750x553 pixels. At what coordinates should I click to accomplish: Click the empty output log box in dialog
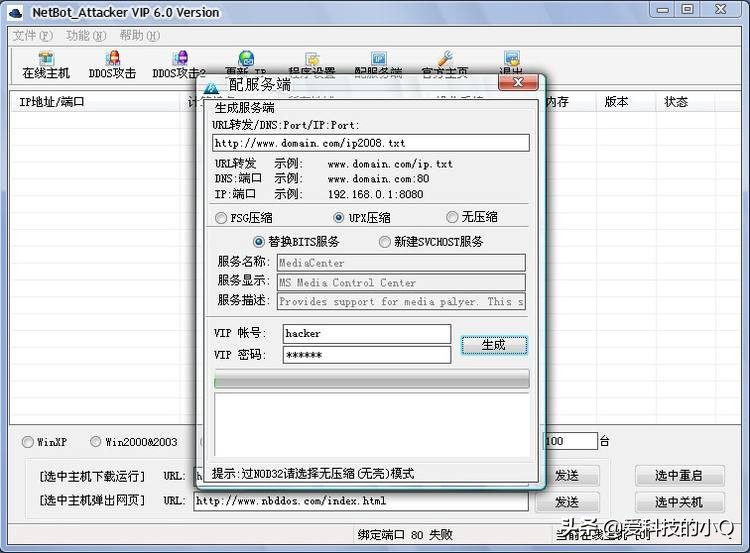tap(372, 425)
